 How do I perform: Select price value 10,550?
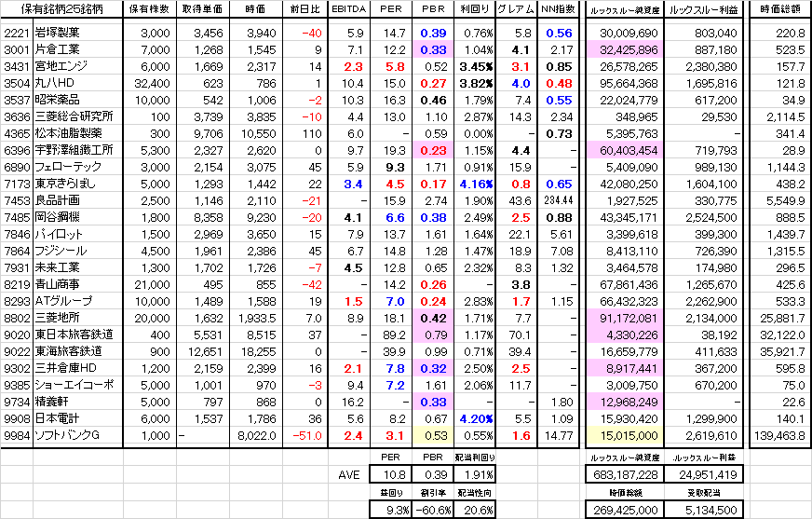click(259, 133)
